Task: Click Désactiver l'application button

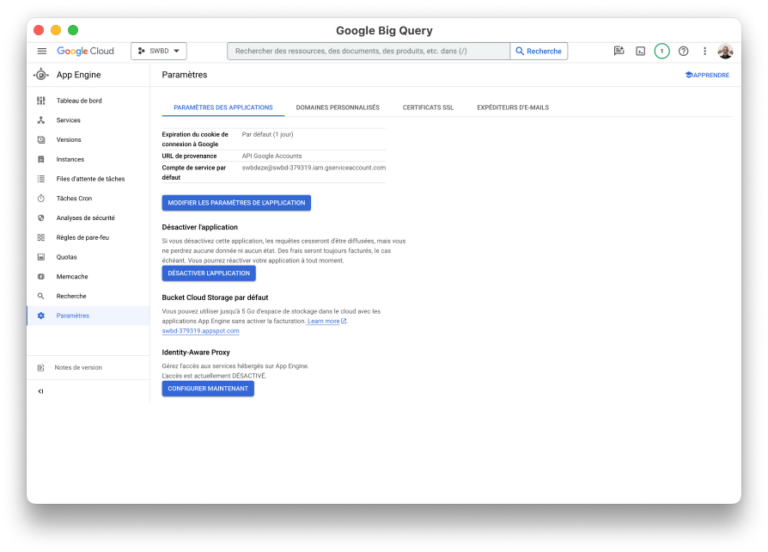Action: pyautogui.click(x=209, y=273)
